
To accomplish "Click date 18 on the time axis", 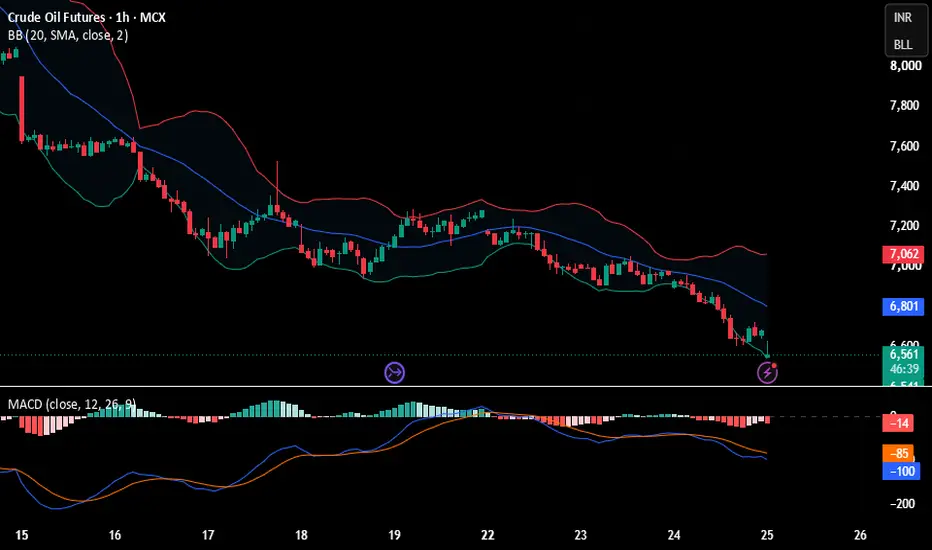I will click(301, 535).
